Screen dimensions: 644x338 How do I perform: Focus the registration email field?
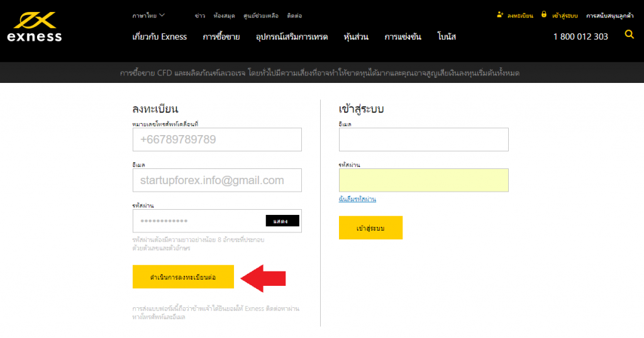tap(217, 180)
